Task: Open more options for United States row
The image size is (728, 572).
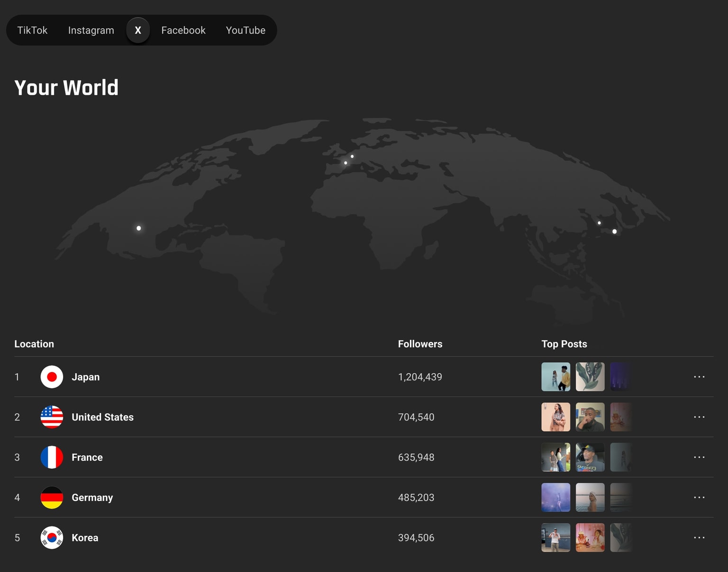Action: 699,417
